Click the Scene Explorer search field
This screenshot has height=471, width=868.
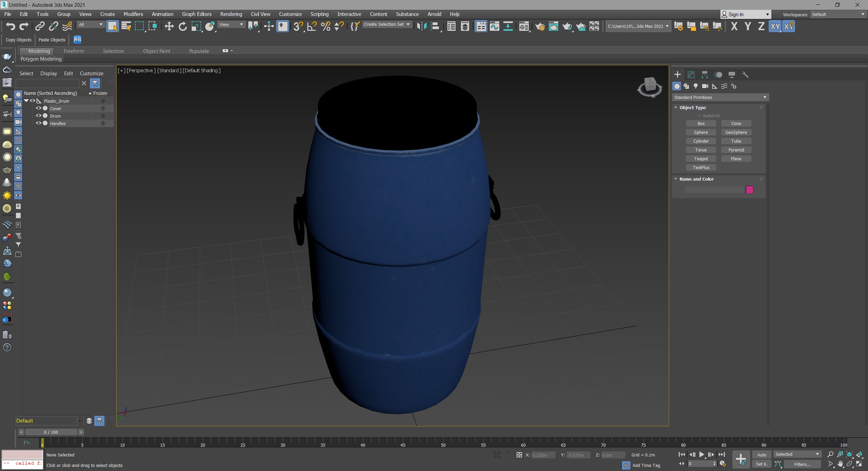(47, 83)
